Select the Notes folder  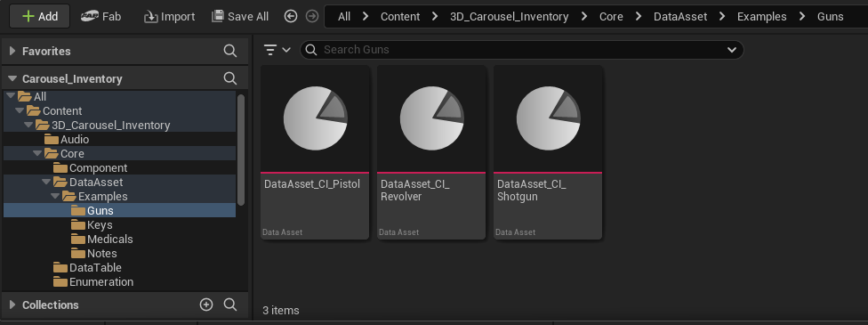119,254
